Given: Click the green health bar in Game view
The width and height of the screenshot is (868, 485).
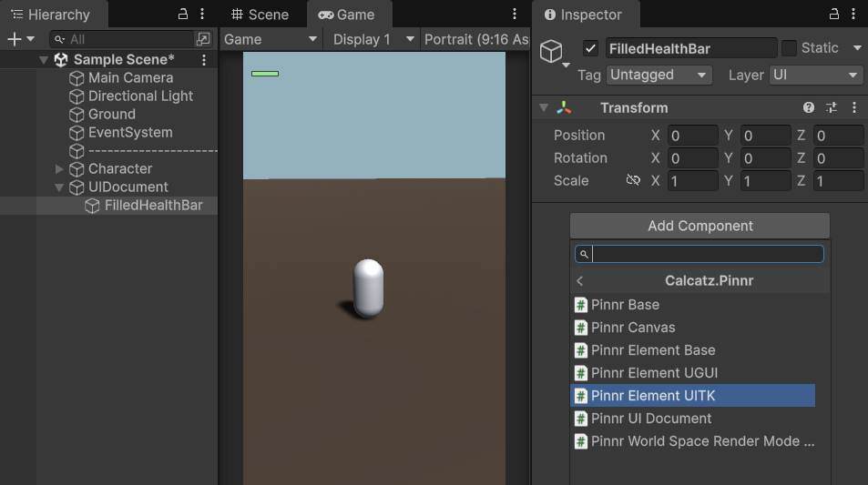Looking at the screenshot, I should pos(265,74).
